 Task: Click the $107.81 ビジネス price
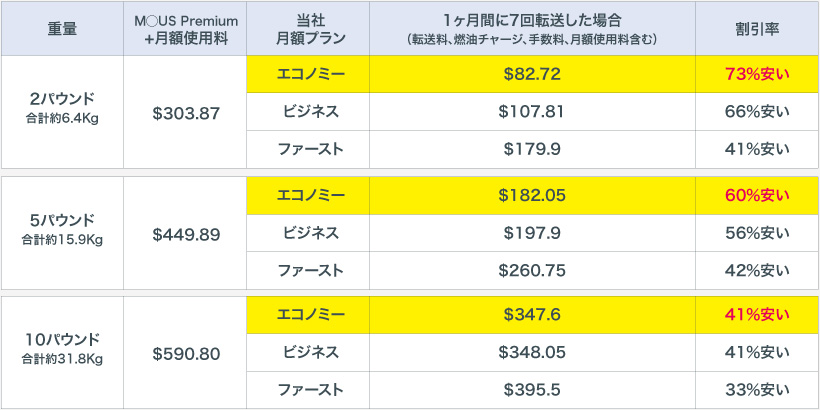coord(532,111)
